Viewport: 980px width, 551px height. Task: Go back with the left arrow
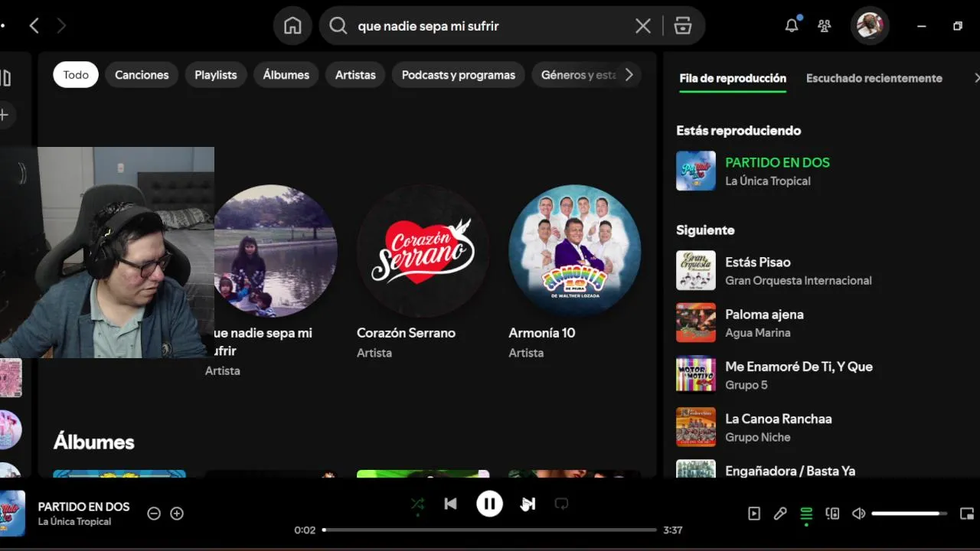34,26
